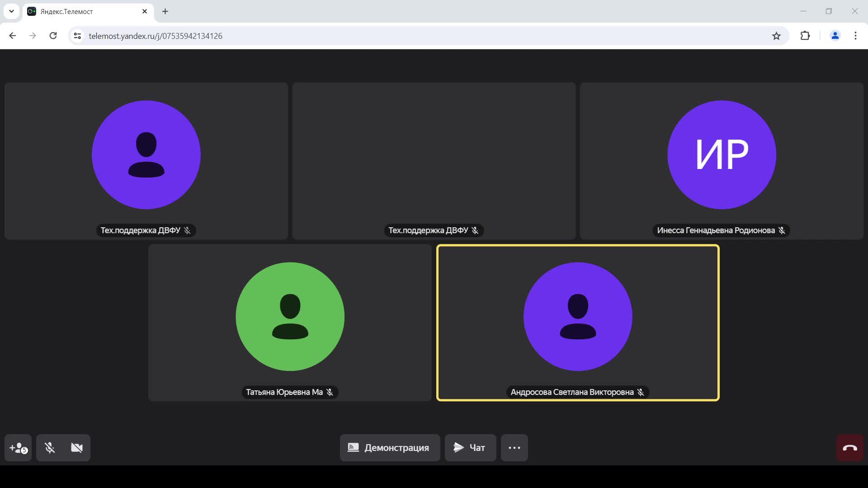Toggle the muted microphone button
Screen dimensions: 868x488
click(x=50, y=448)
